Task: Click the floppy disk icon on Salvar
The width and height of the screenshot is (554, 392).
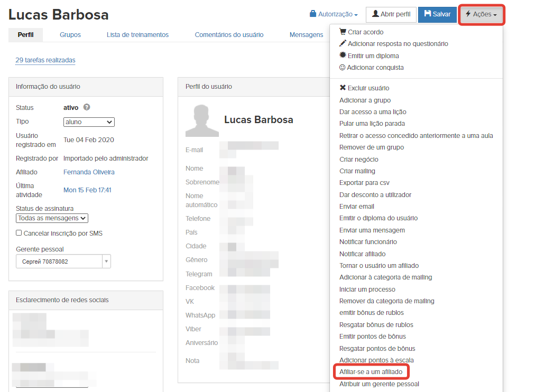Action: tap(427, 14)
